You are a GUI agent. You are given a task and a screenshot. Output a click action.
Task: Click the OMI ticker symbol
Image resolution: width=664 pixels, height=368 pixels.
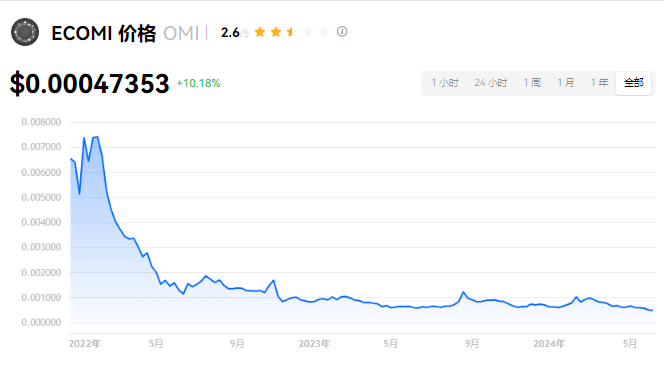181,33
